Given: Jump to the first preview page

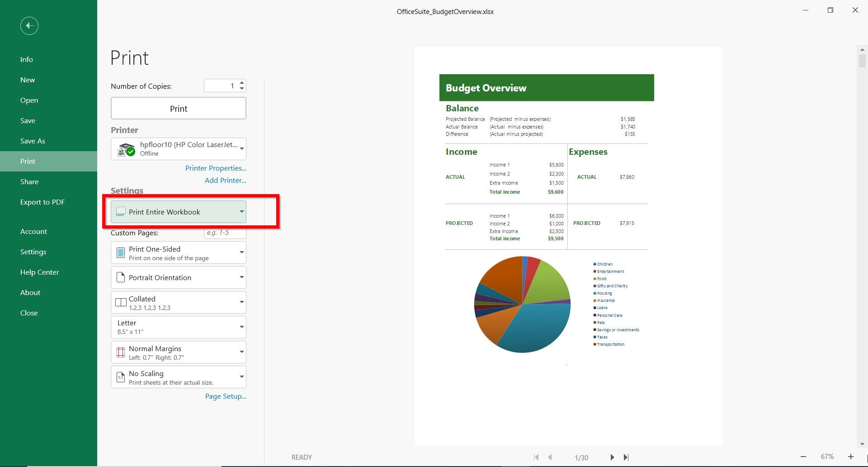Looking at the screenshot, I should 536,457.
